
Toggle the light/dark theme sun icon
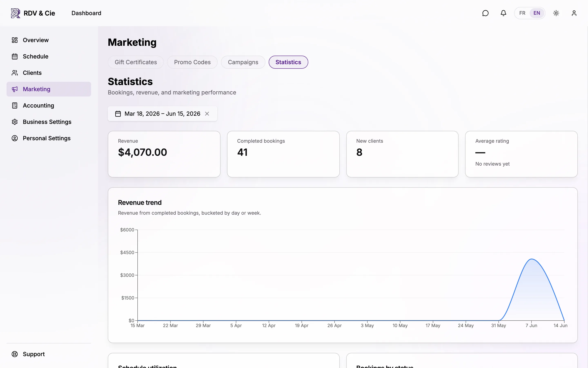[x=556, y=13]
